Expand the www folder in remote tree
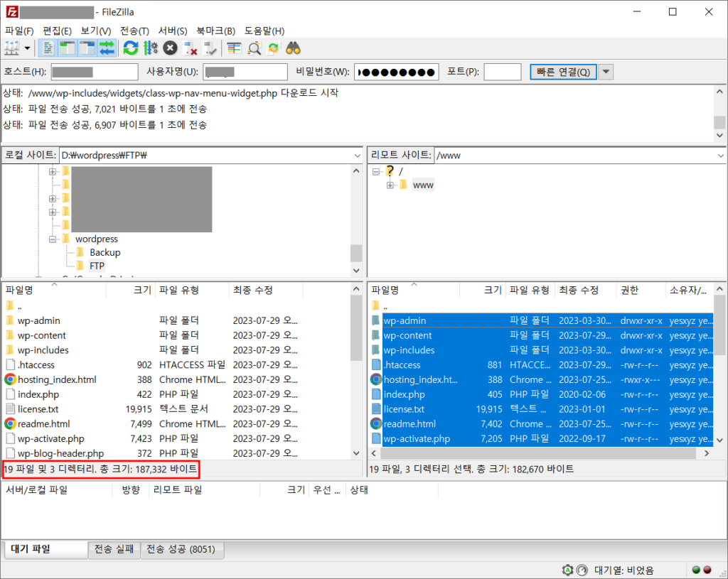This screenshot has height=579, width=728. (390, 185)
